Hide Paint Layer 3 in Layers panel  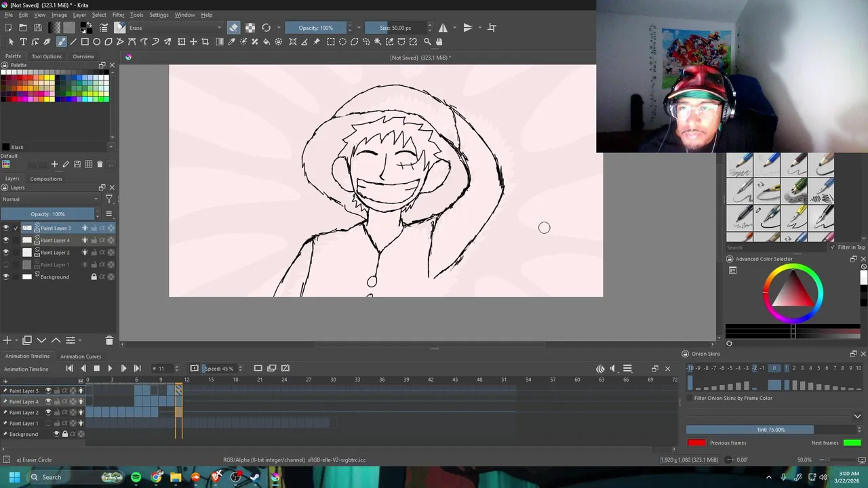click(6, 228)
